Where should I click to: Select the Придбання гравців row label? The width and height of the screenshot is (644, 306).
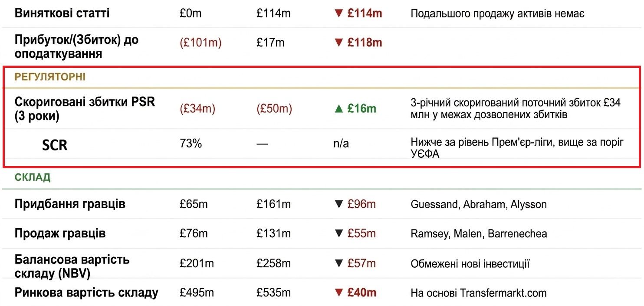coord(70,204)
